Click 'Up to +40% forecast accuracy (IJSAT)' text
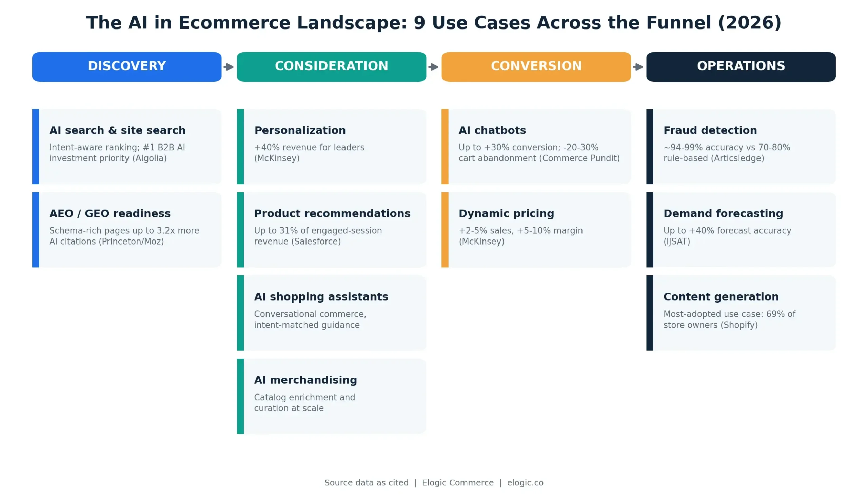Screen dimensions: 868x500 [x=727, y=236]
